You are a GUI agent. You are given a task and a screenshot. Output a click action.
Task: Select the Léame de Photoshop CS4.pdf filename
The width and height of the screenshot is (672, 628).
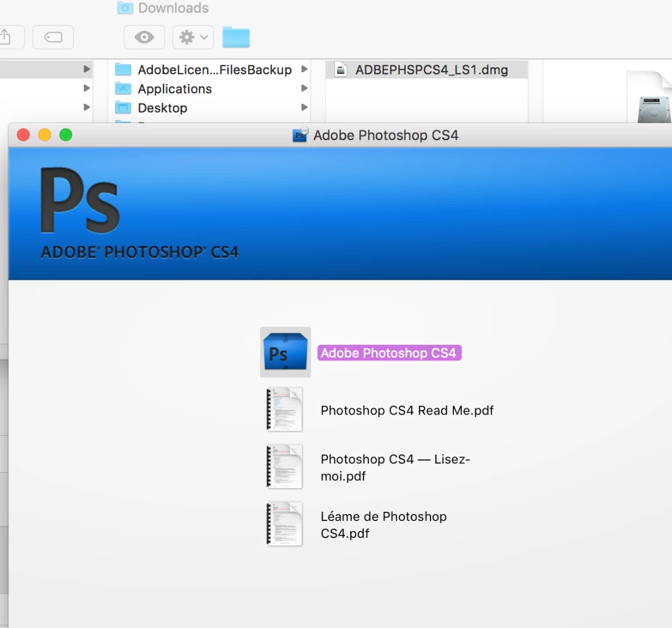click(x=383, y=524)
